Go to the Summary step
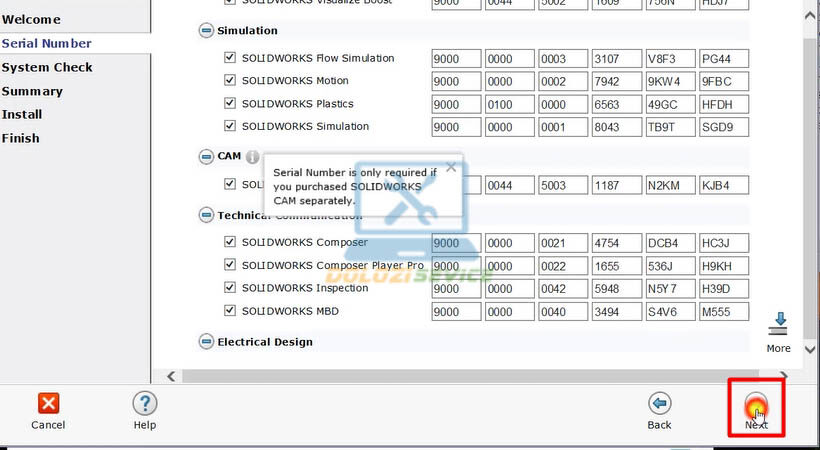The image size is (820, 450). (x=32, y=91)
